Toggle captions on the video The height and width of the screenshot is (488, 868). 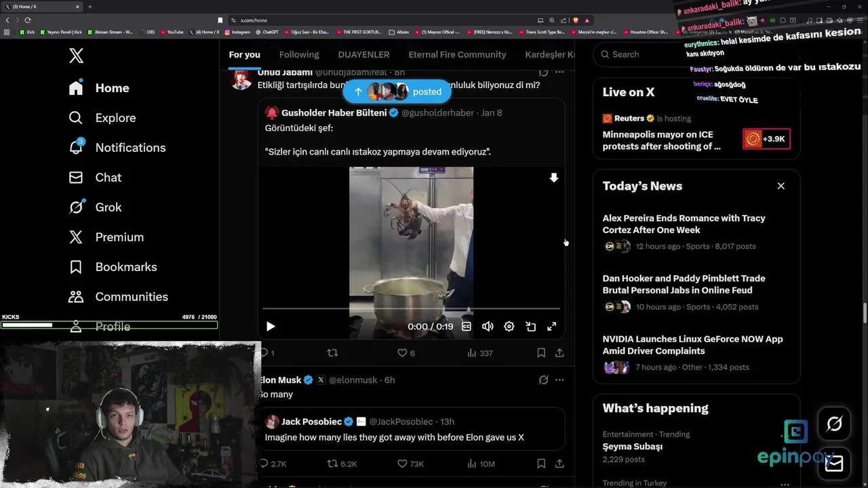[x=467, y=327]
